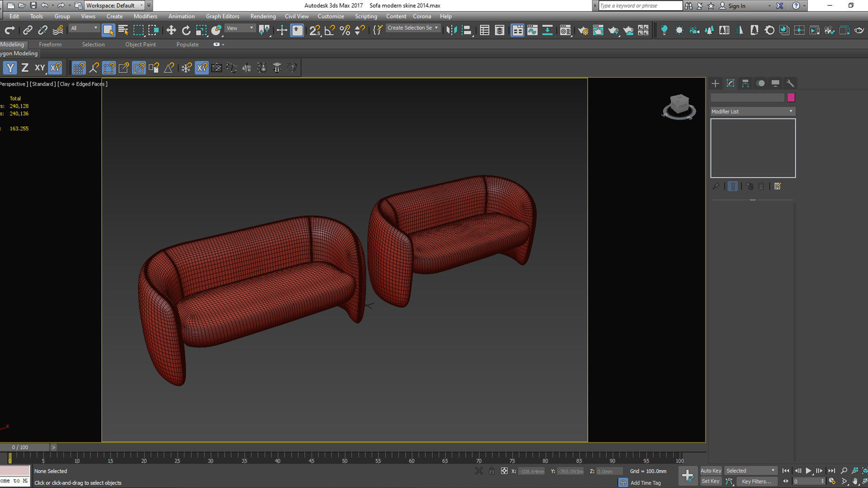Viewport: 868px width, 488px height.
Task: Switch to the Object Paint ribbon tab
Action: pos(141,44)
